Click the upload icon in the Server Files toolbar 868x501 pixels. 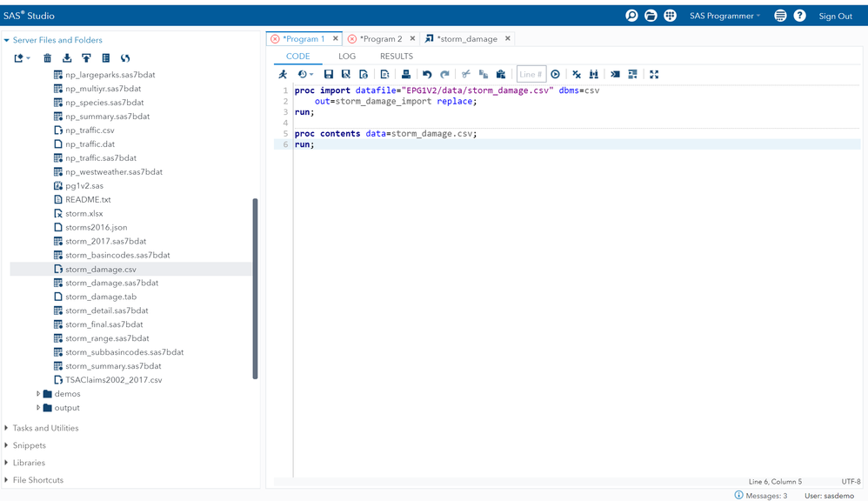pyautogui.click(x=86, y=58)
